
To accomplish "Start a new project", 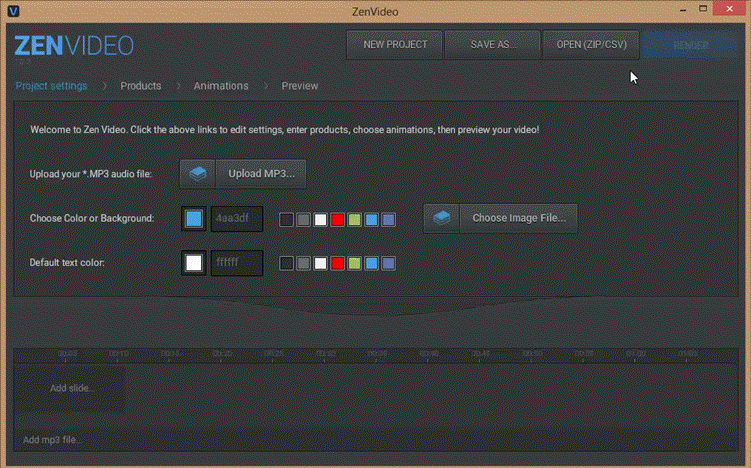I will tap(395, 45).
